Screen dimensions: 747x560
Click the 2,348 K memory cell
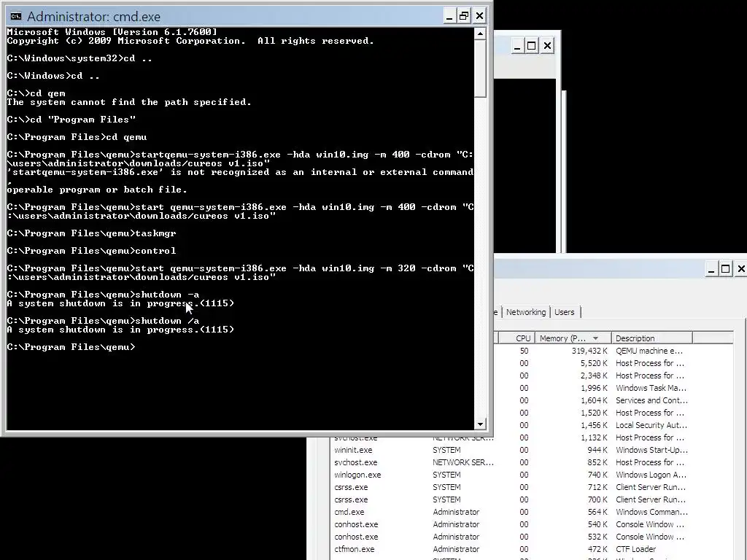594,376
